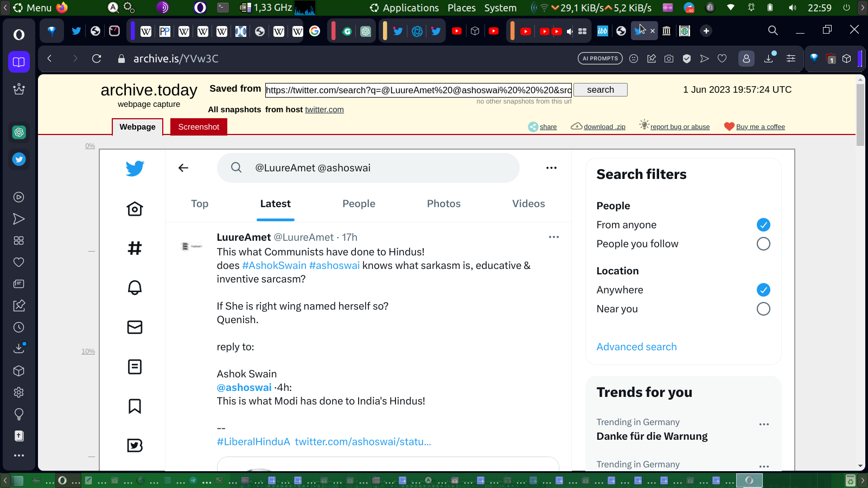Open the ad blocker shield icon

pos(687,59)
